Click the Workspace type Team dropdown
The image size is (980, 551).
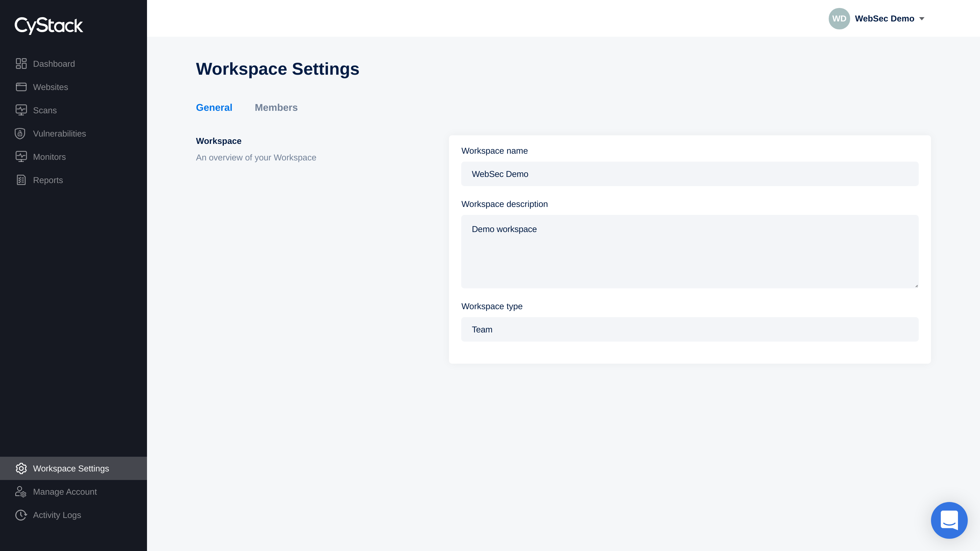690,330
